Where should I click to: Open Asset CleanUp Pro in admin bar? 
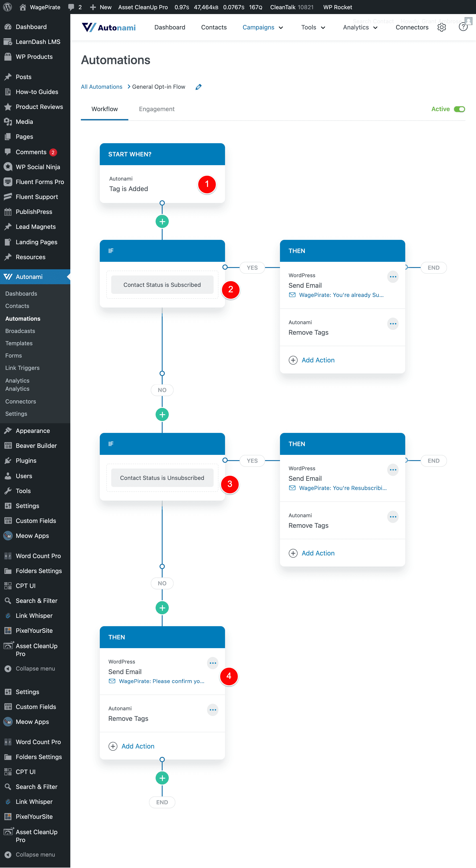pos(143,7)
